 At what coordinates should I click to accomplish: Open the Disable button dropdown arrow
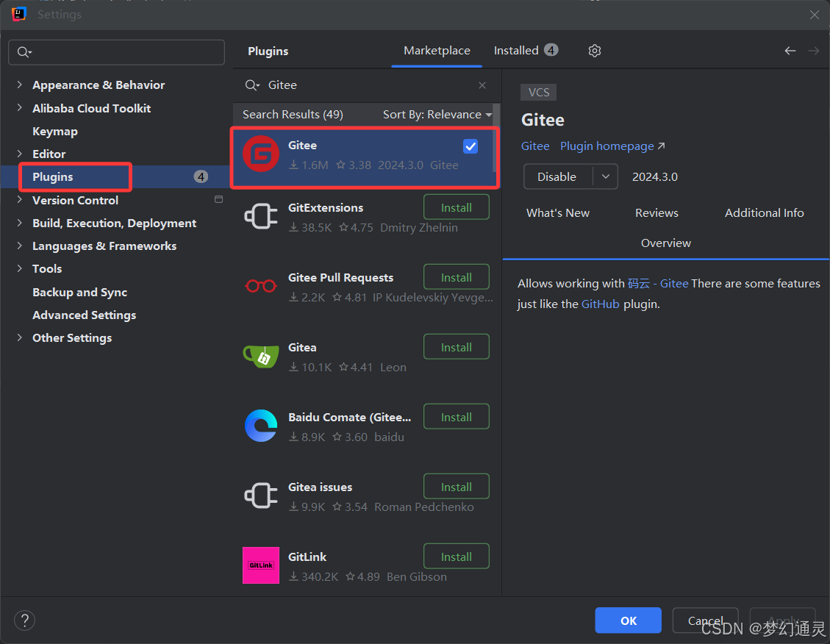coord(606,176)
